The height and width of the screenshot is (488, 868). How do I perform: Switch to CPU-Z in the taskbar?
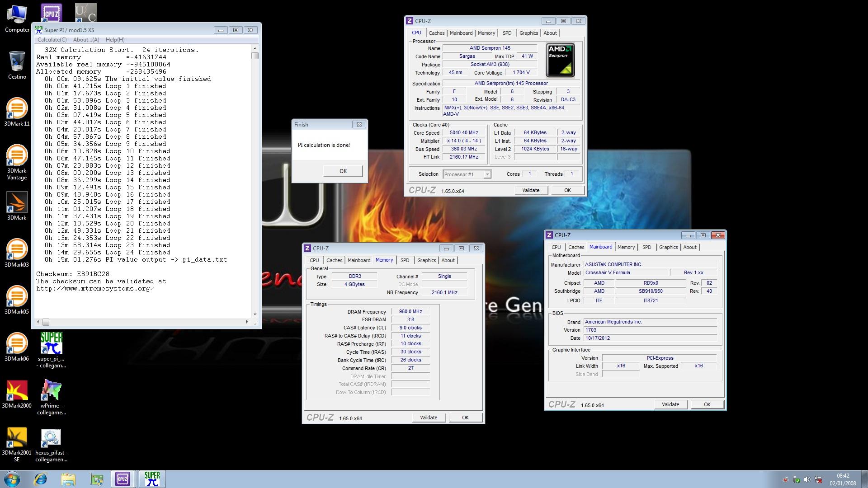pyautogui.click(x=123, y=479)
